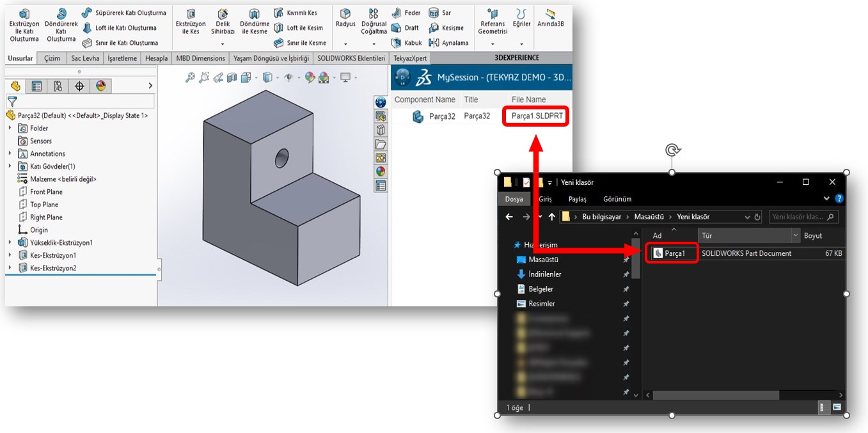Expand the Folder tree item
This screenshot has height=433, width=868.
[x=10, y=128]
